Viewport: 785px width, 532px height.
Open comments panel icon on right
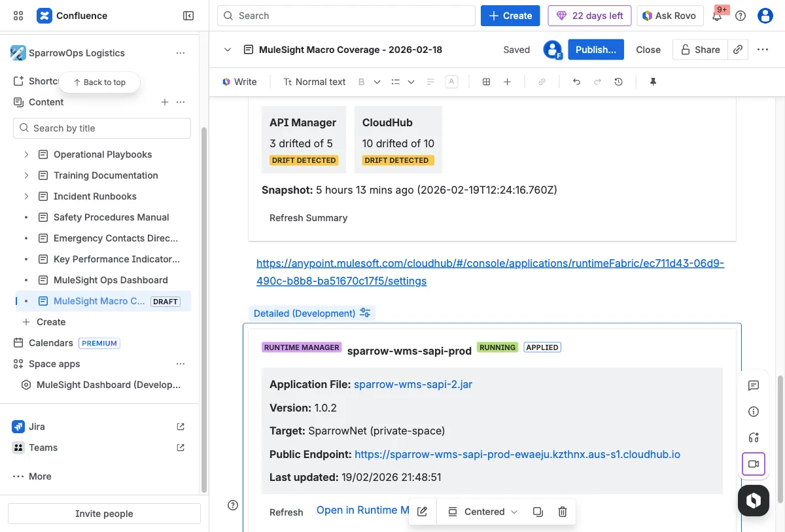(x=754, y=385)
